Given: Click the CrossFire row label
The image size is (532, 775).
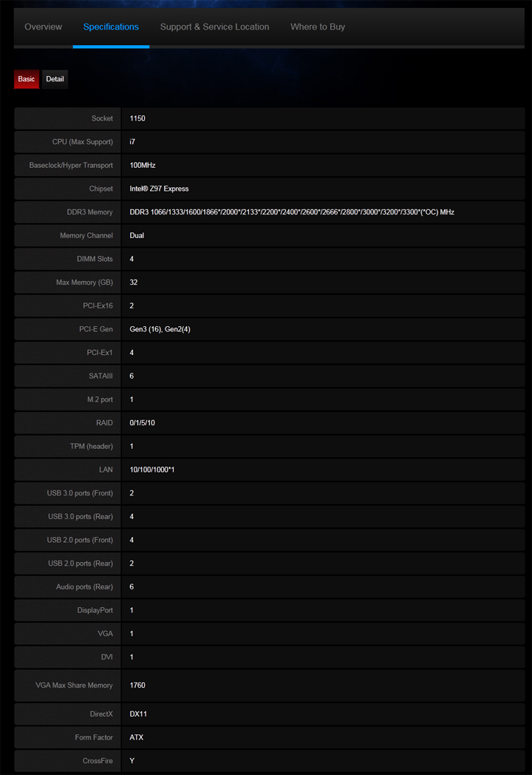Looking at the screenshot, I should pyautogui.click(x=98, y=761).
